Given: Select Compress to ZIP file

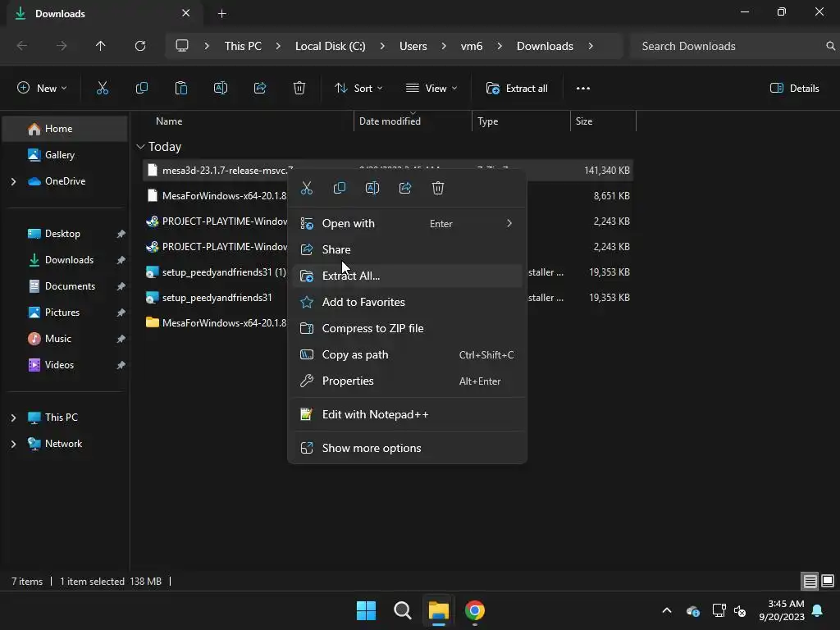Looking at the screenshot, I should [407, 328].
